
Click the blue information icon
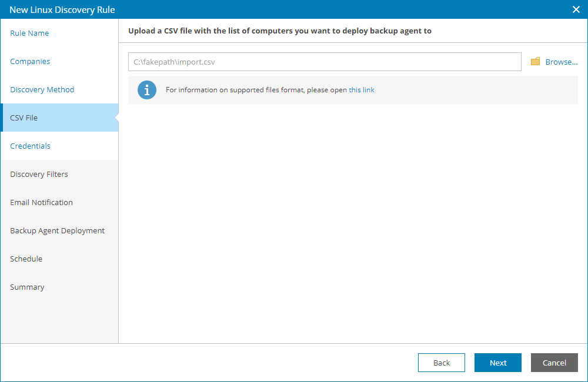[x=147, y=89]
